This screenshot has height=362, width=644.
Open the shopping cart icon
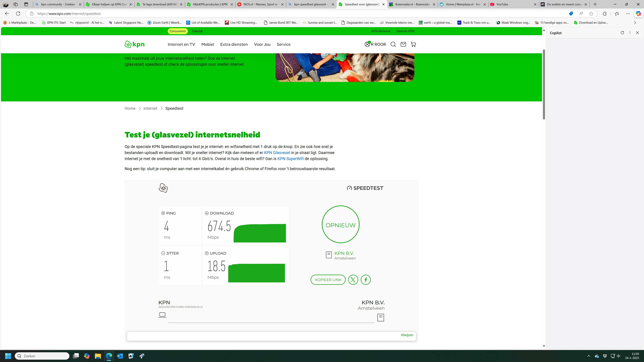tap(413, 44)
